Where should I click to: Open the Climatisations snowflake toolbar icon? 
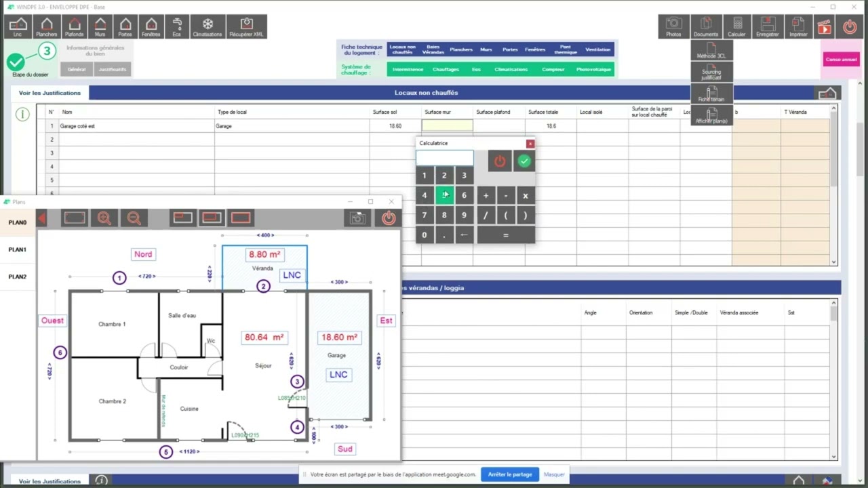208,26
